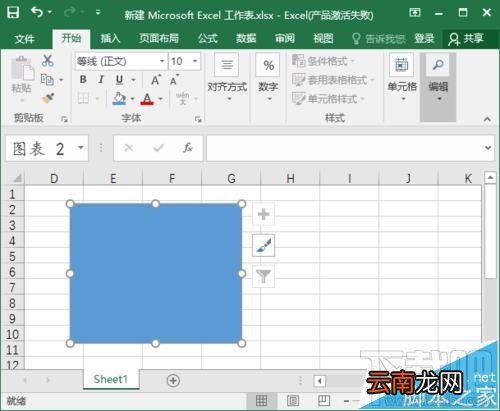Click the Tell Me lightbulb search box
Image resolution: width=500 pixels, height=411 pixels.
tap(378, 39)
